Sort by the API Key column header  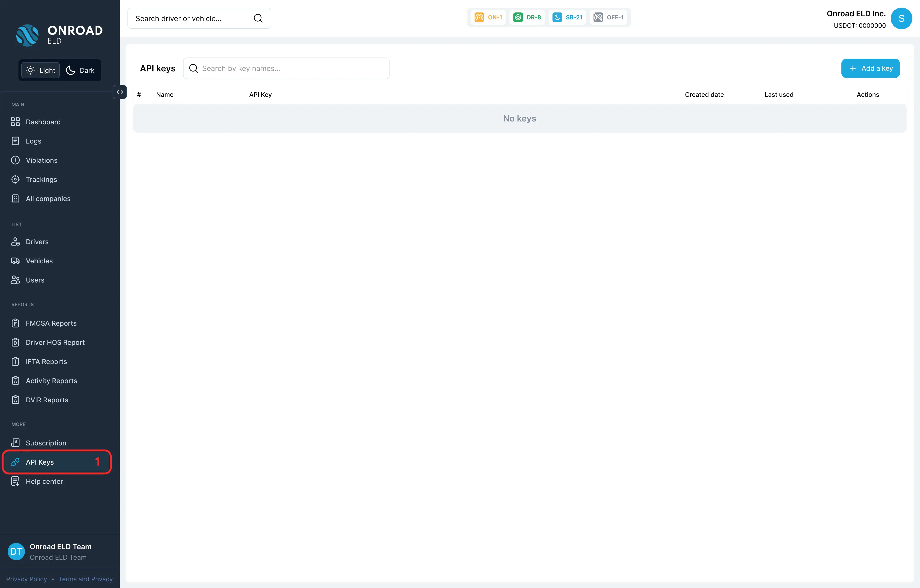(x=260, y=94)
